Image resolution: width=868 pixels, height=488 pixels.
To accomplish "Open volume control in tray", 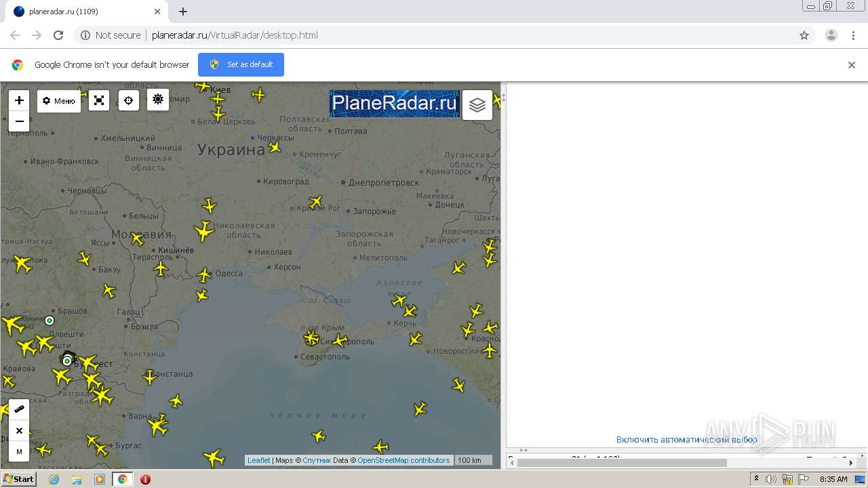I will tap(771, 479).
